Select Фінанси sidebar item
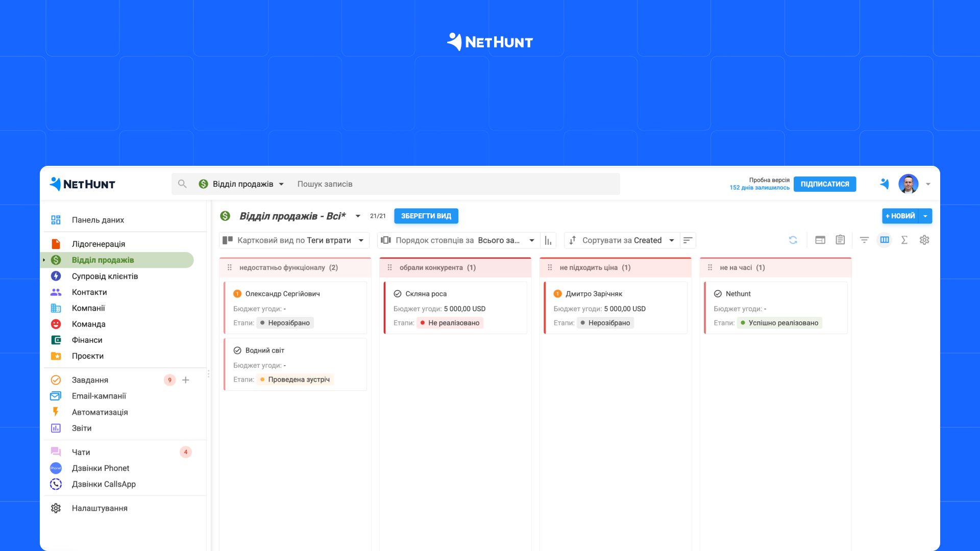Image resolution: width=980 pixels, height=551 pixels. tap(87, 340)
